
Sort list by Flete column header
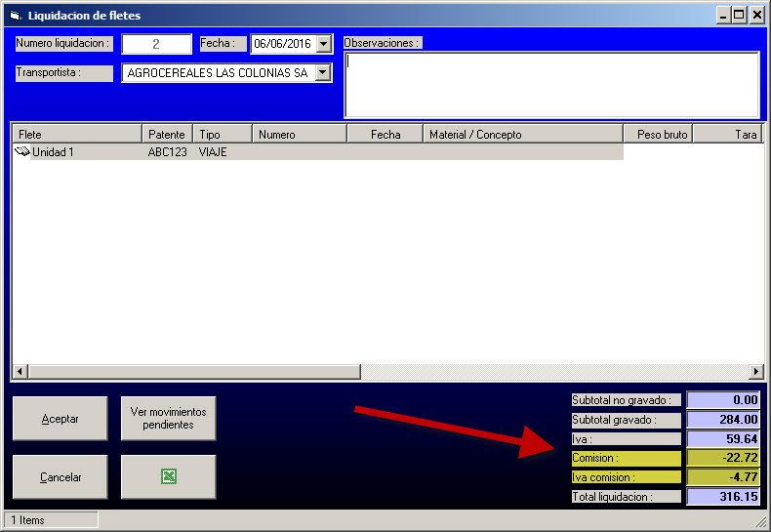[76, 134]
